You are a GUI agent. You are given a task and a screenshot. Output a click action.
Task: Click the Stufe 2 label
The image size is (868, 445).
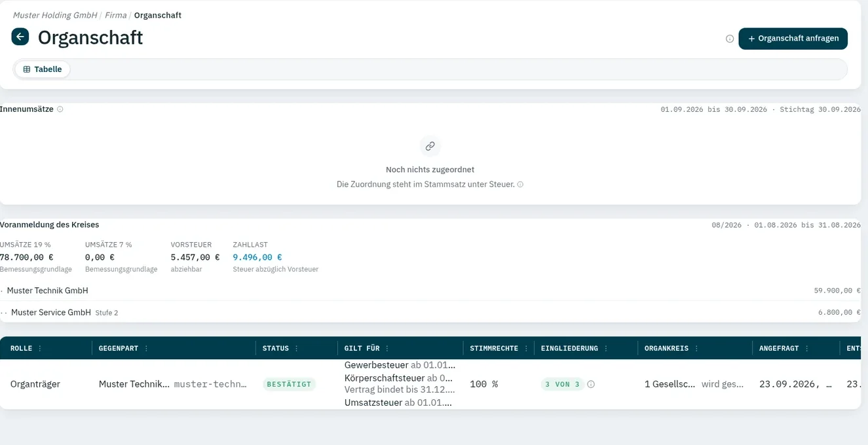tap(107, 313)
